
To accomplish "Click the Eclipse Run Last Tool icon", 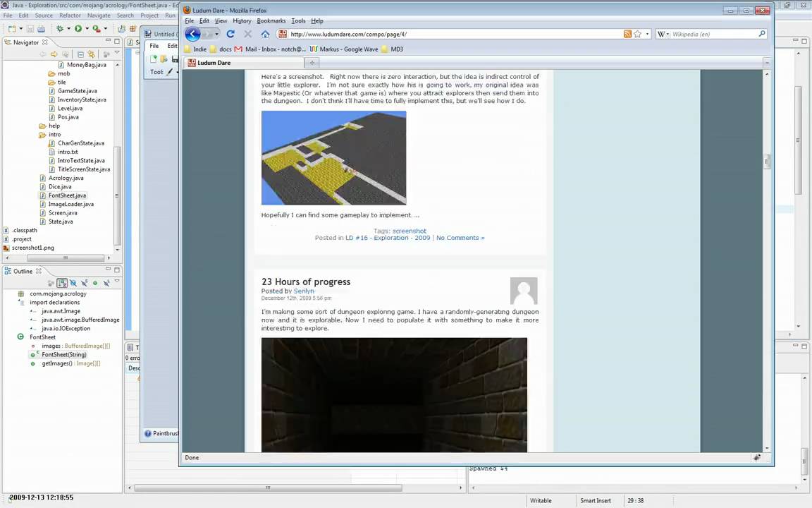I will [x=97, y=28].
